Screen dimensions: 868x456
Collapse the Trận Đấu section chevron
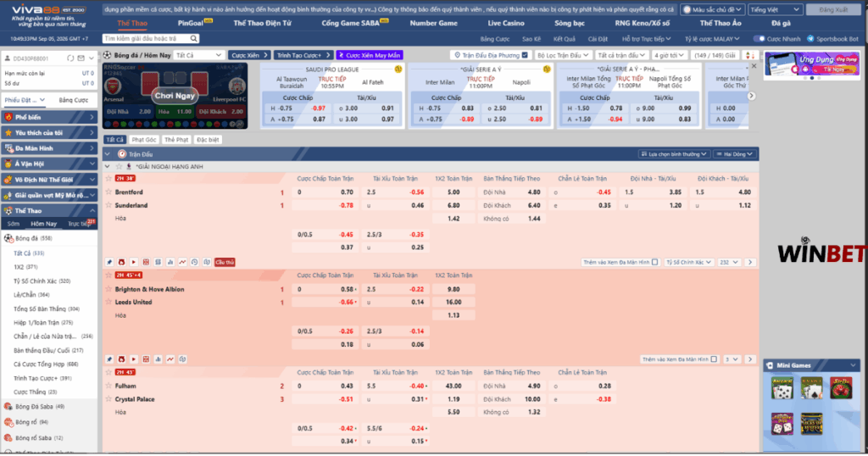click(x=108, y=154)
